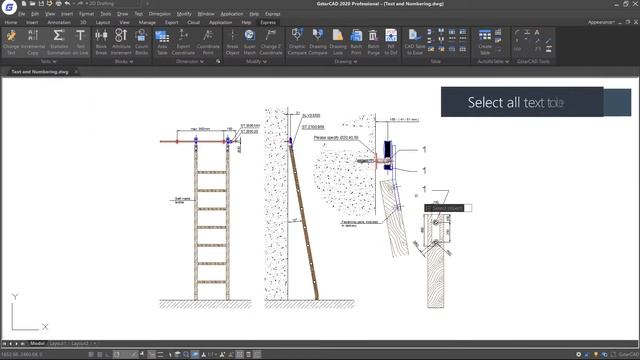
Task: Click the Drawing Lock tool
Action: point(338,42)
